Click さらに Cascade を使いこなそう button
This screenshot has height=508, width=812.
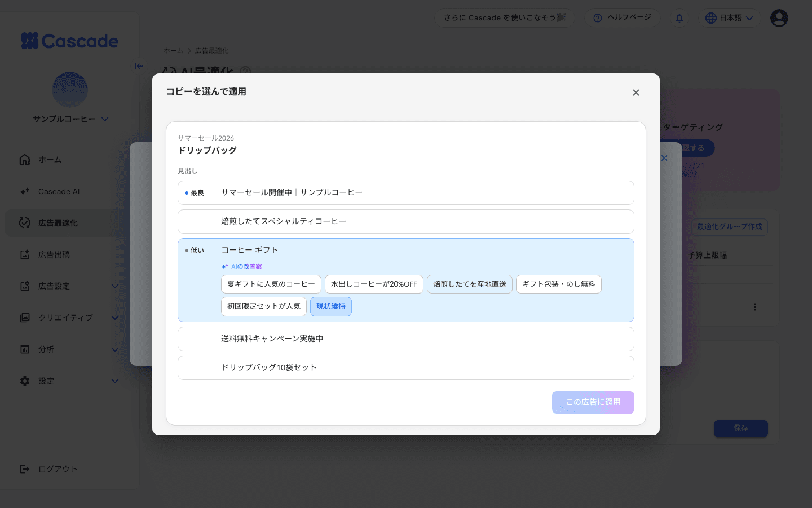pos(505,18)
